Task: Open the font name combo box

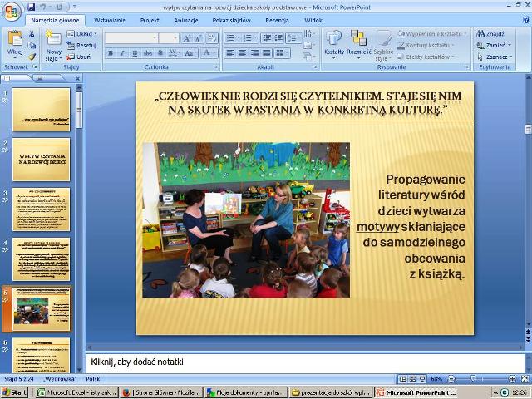Action: [x=131, y=37]
